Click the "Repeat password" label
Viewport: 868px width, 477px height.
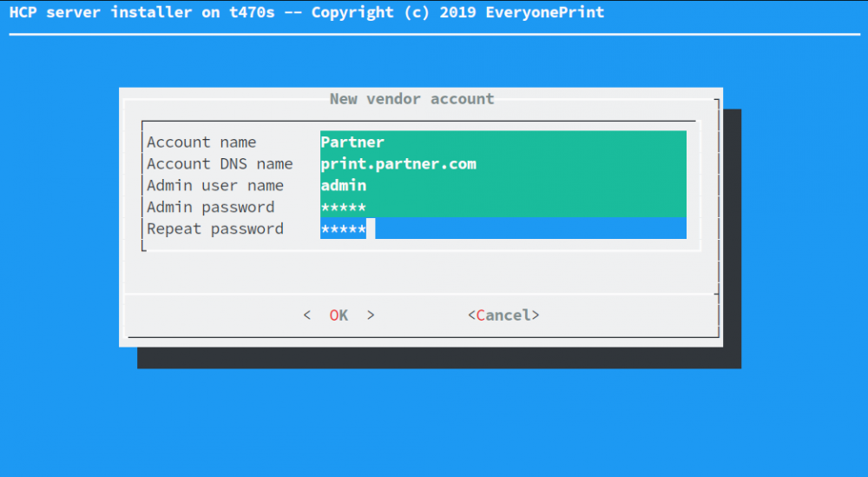[215, 229]
